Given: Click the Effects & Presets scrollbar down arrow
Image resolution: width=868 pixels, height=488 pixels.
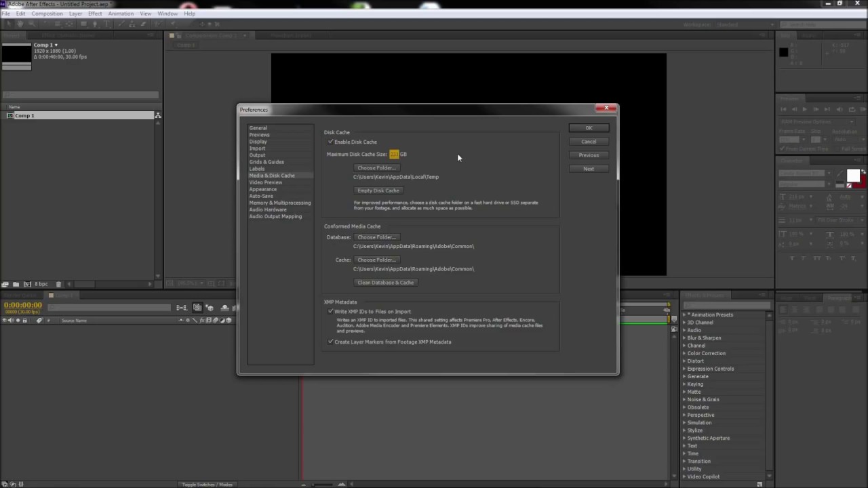Looking at the screenshot, I should (x=769, y=476).
